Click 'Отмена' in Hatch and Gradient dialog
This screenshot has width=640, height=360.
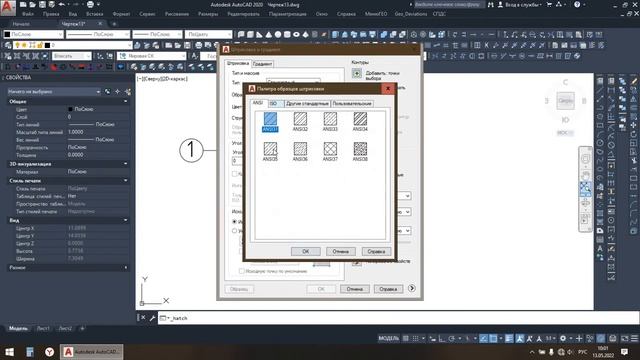tap(355, 289)
